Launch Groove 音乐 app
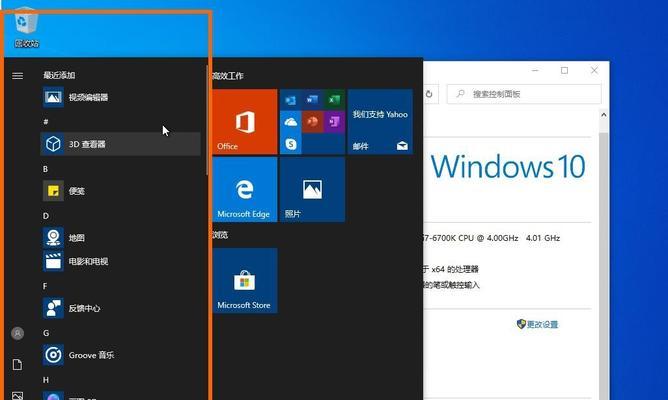The width and height of the screenshot is (668, 400). click(120, 355)
